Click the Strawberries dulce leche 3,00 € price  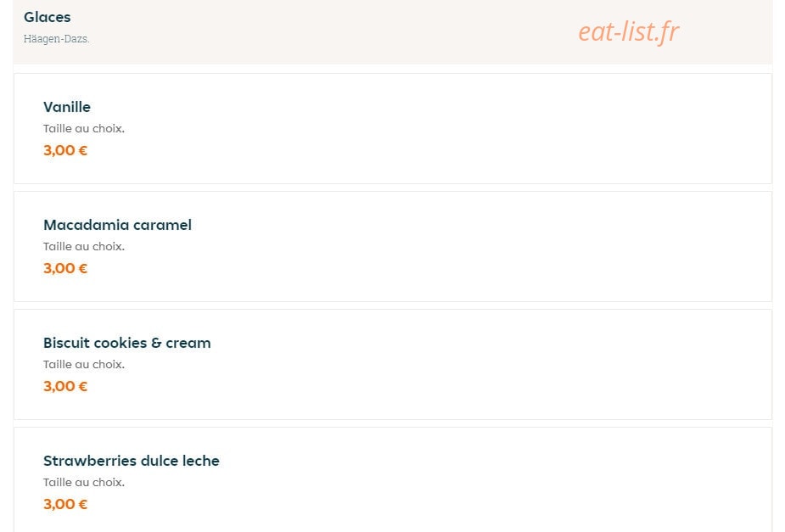coord(65,504)
